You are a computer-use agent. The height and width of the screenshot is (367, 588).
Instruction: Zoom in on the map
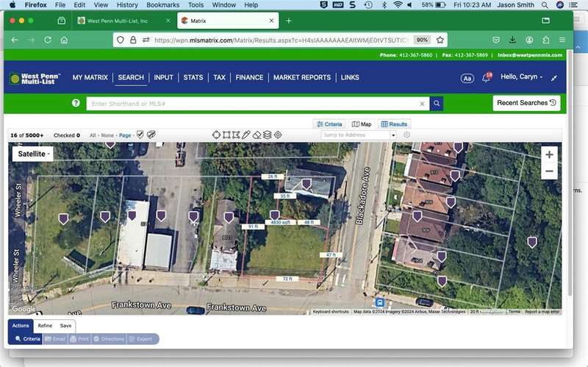point(549,154)
